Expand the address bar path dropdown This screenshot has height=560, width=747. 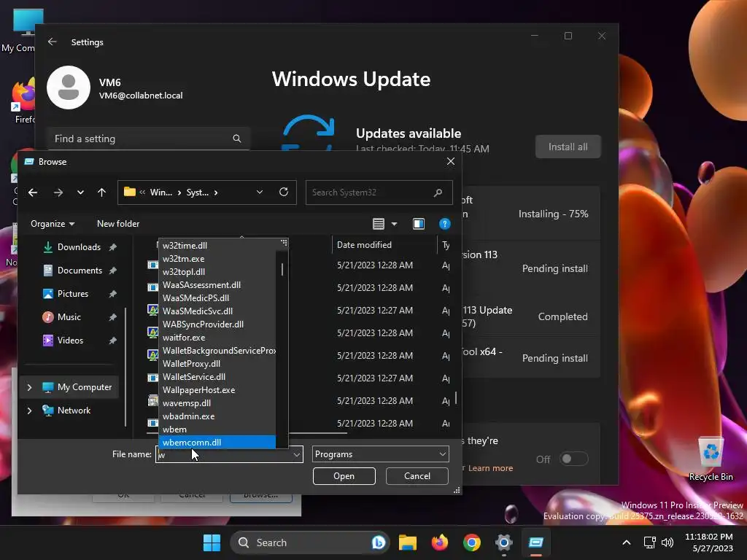point(260,192)
